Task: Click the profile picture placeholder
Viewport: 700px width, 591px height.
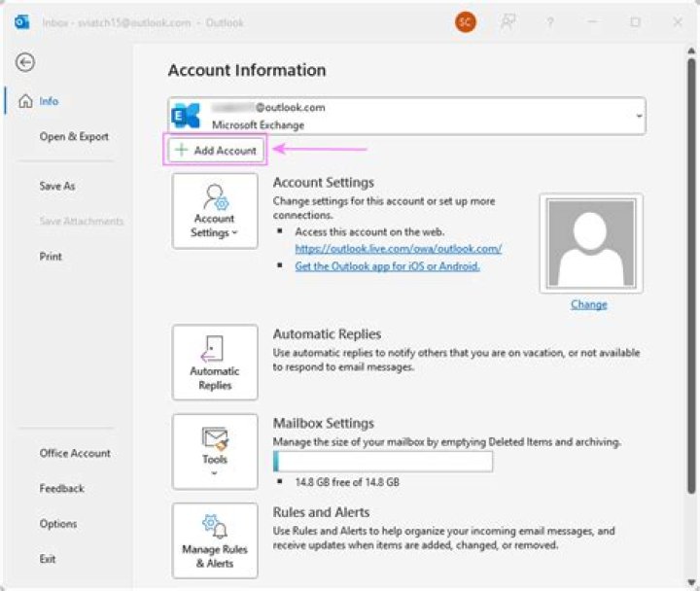Action: [x=588, y=242]
